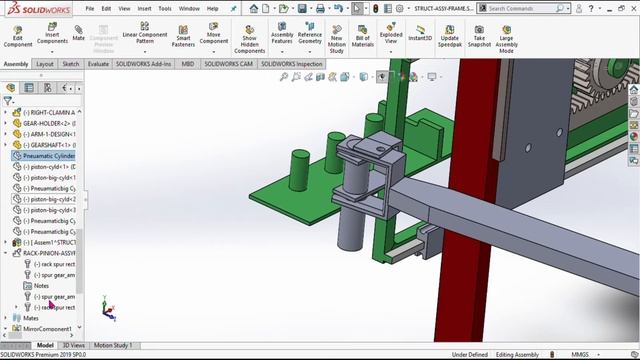Switch to the Sketch tab
640x360 pixels.
[x=71, y=64]
